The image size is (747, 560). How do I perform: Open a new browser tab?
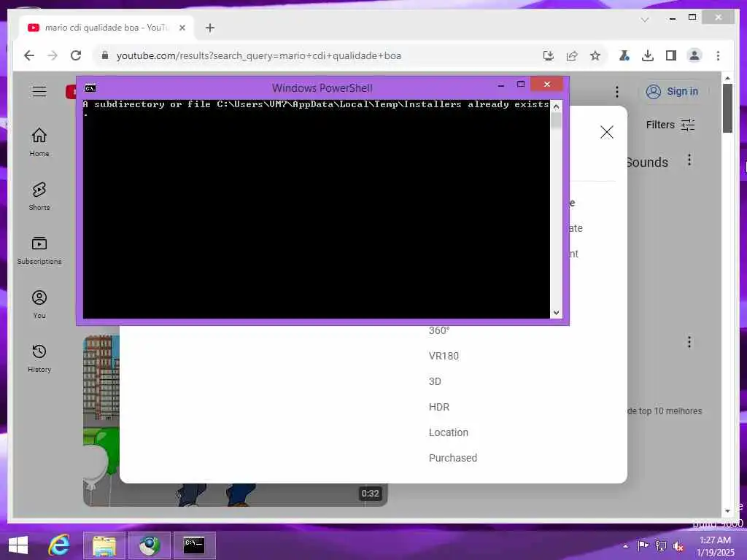(210, 28)
